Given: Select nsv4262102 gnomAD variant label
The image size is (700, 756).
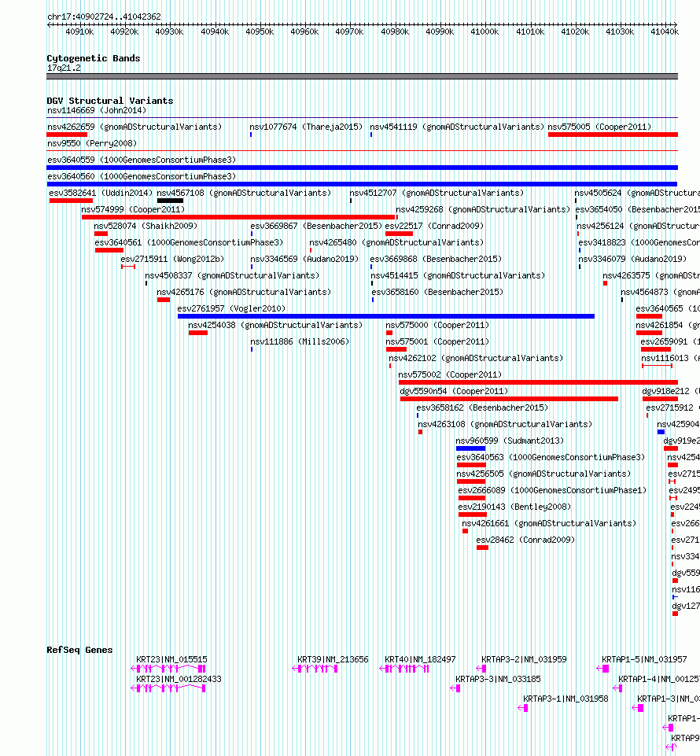Looking at the screenshot, I should click(x=476, y=358).
